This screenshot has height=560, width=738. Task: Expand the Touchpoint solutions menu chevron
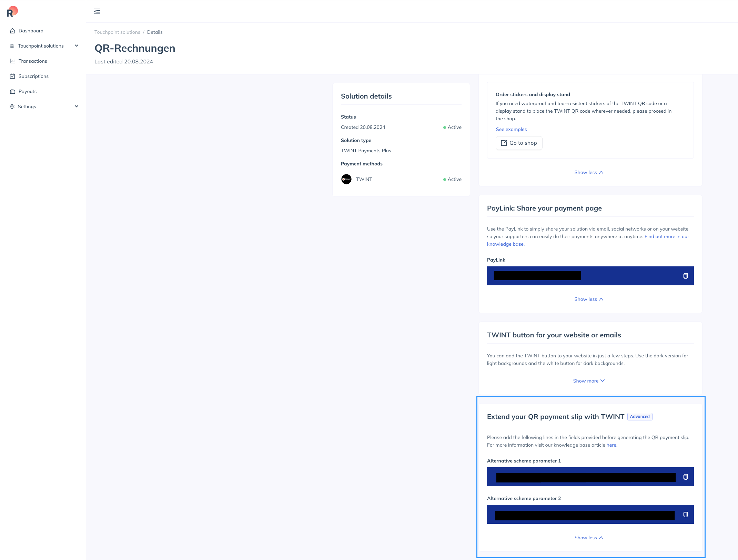point(77,46)
